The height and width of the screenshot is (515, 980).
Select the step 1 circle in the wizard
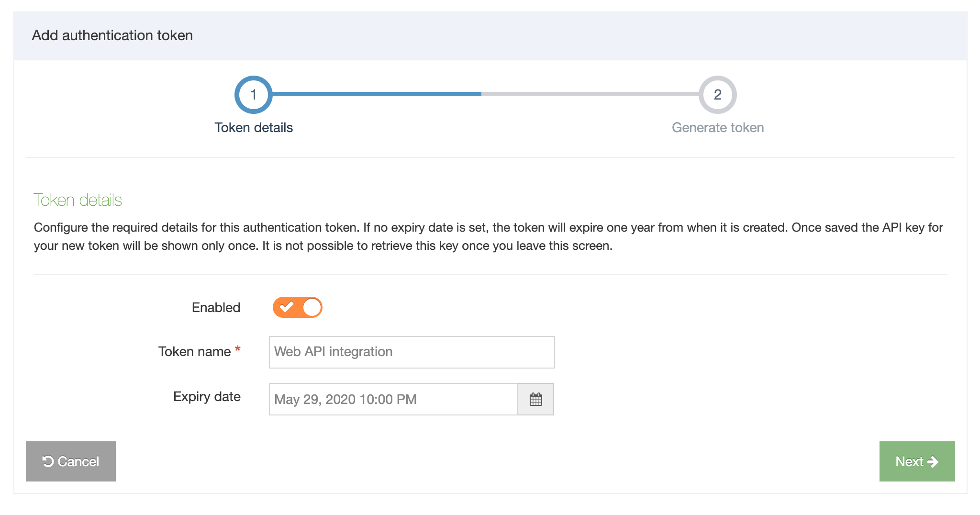[254, 95]
